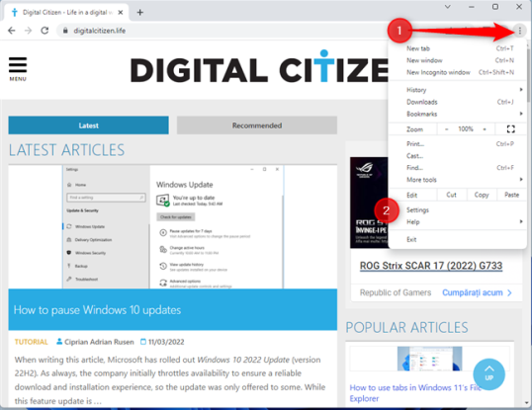Open Downloads from the menu
This screenshot has height=410, width=532.
(457, 102)
